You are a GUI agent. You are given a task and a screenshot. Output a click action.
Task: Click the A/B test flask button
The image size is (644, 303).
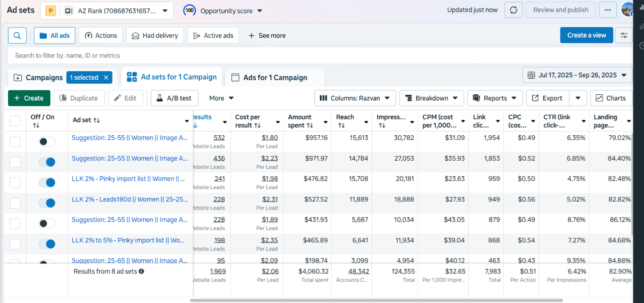(x=174, y=98)
